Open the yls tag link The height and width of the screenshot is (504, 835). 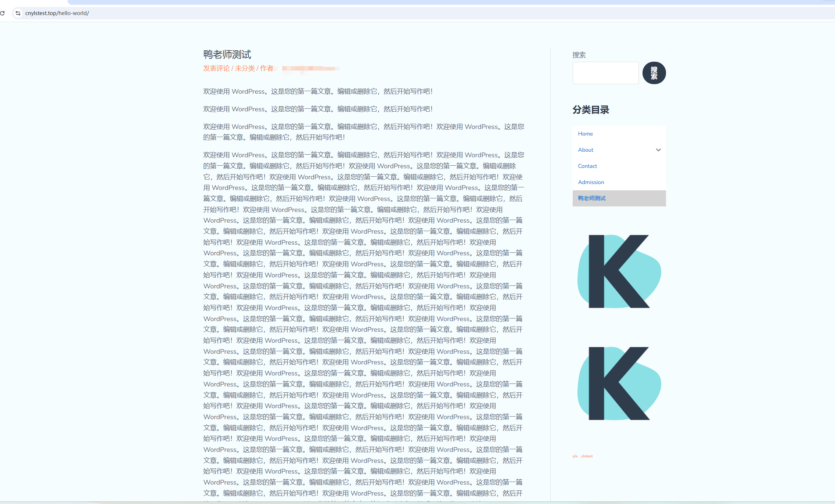575,456
